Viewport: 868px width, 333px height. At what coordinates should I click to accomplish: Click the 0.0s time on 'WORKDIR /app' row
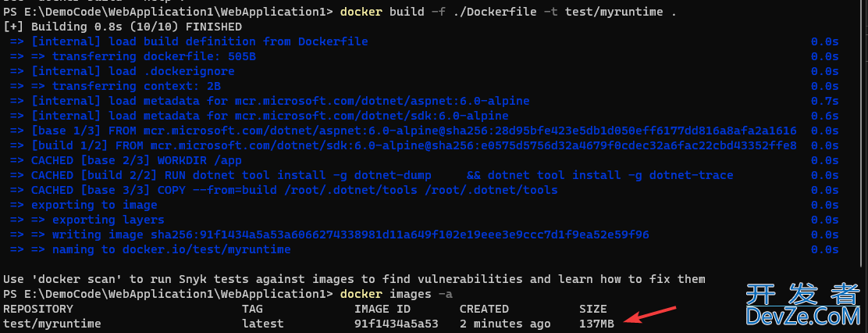click(825, 161)
